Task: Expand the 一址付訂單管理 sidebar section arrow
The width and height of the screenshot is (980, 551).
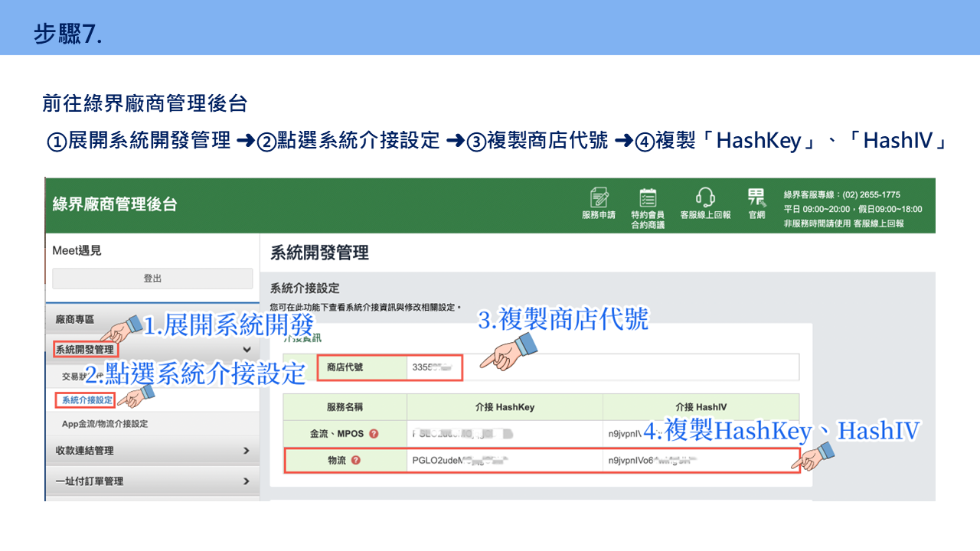Action: pos(246,481)
